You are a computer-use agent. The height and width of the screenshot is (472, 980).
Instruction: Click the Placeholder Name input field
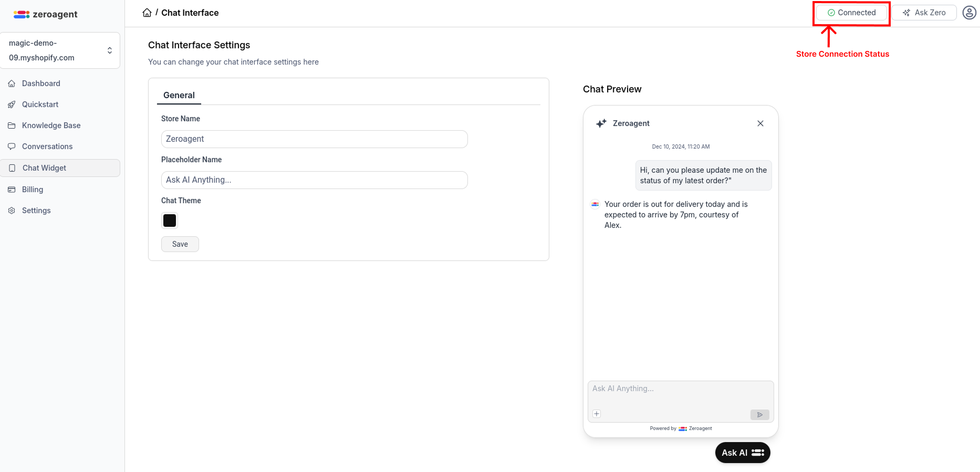tap(314, 180)
